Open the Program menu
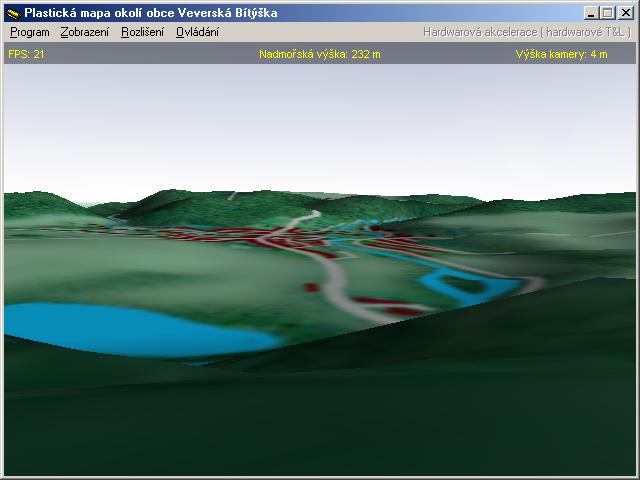 [x=29, y=32]
